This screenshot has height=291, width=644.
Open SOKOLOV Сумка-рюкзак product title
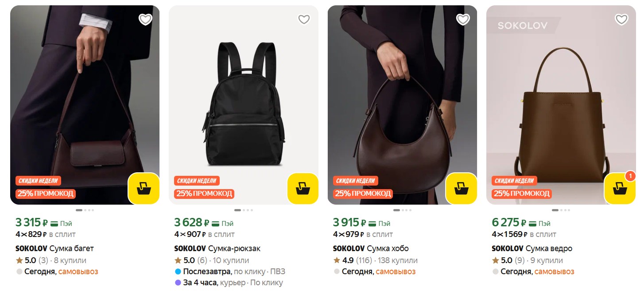coord(217,248)
